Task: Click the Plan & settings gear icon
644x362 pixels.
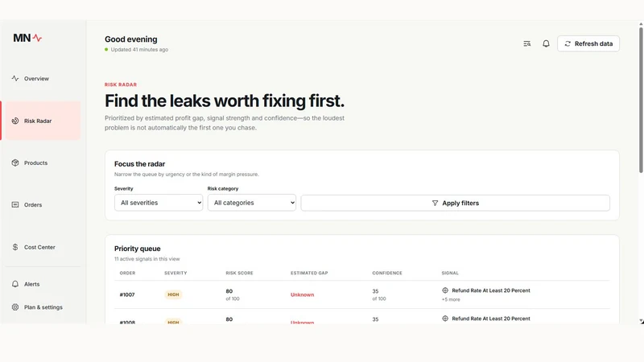Action: tap(15, 307)
